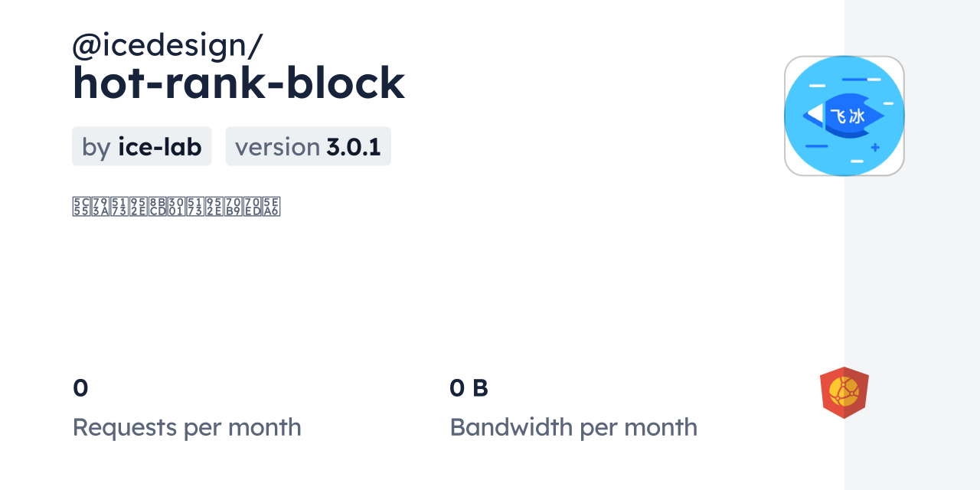Click the garbled package description text
Screen dimensions: 980x490
click(176, 207)
